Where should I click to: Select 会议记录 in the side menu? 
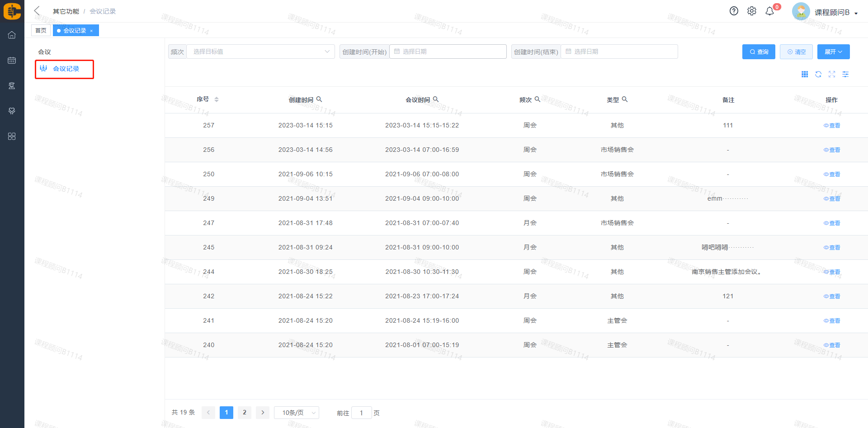(65, 69)
